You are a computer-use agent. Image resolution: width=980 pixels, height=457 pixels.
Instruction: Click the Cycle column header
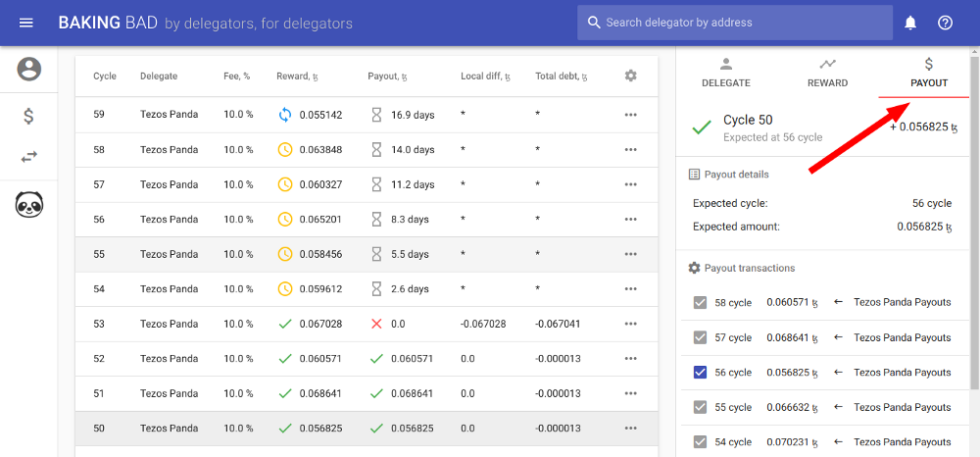click(105, 76)
